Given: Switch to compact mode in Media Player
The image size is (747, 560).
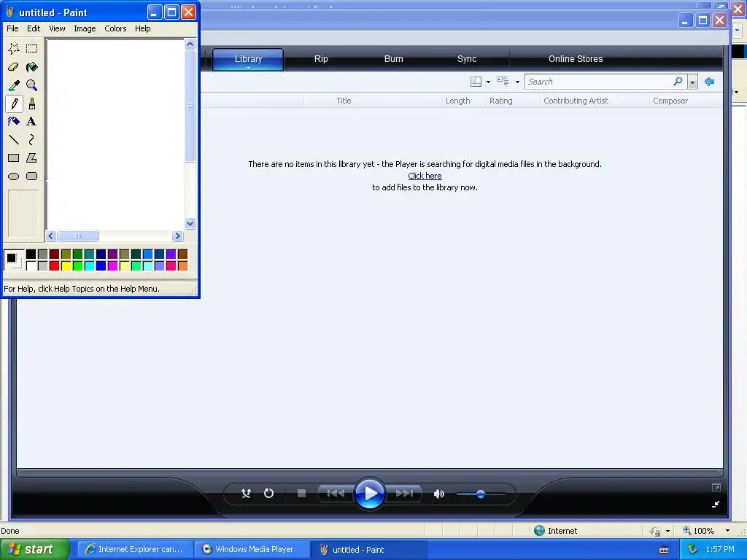Looking at the screenshot, I should tap(716, 505).
